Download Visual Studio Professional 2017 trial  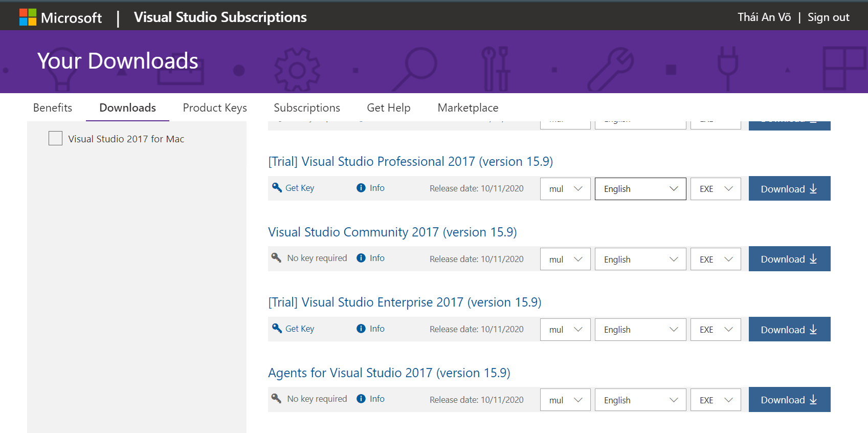coord(789,188)
